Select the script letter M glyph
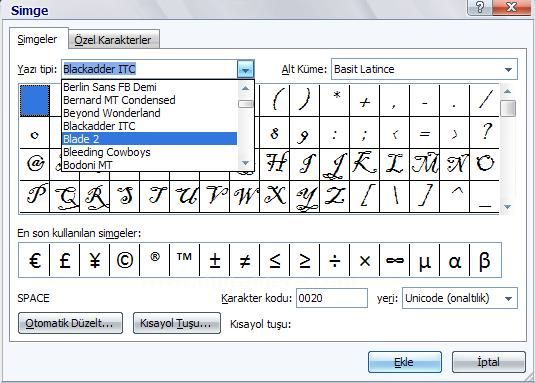535x383 pixels. pyautogui.click(x=425, y=164)
